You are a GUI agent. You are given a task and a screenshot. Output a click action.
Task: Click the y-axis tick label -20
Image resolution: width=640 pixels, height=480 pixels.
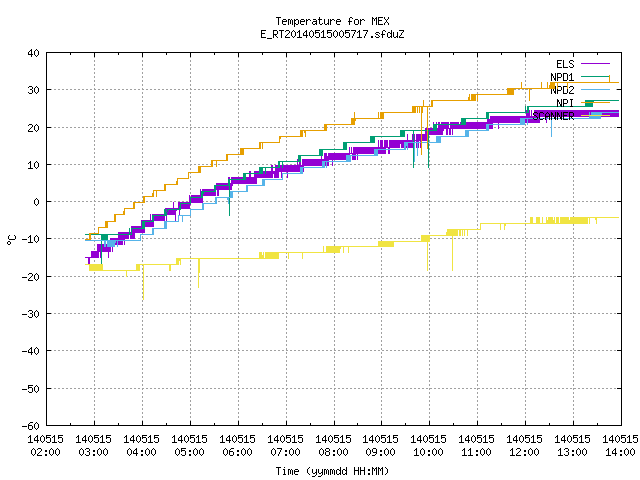point(31,277)
